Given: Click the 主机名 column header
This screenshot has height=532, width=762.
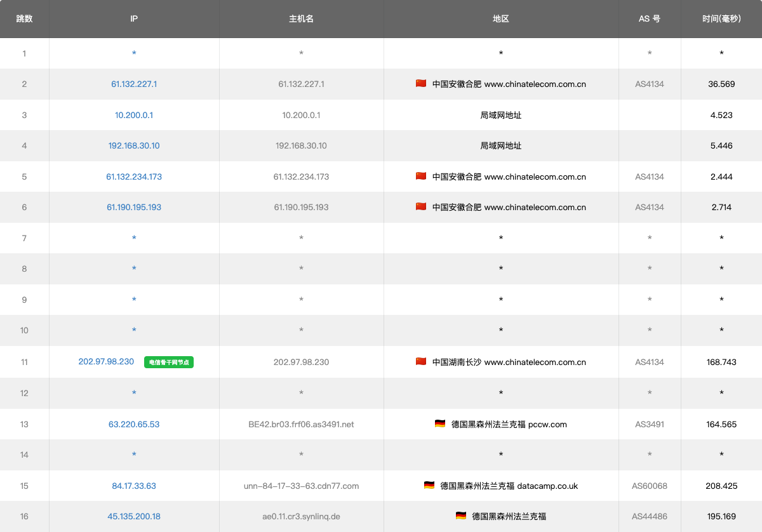Looking at the screenshot, I should [301, 19].
